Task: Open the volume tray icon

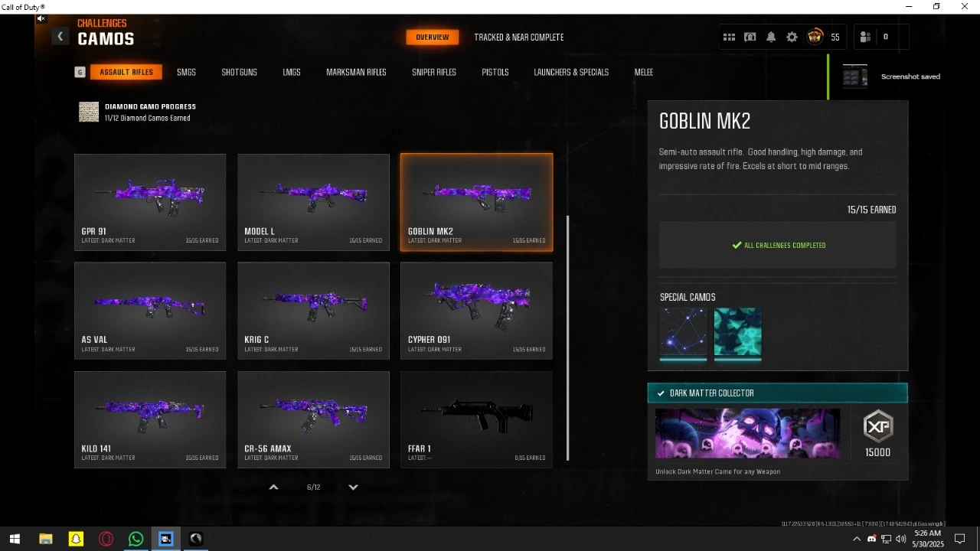Action: [x=900, y=539]
